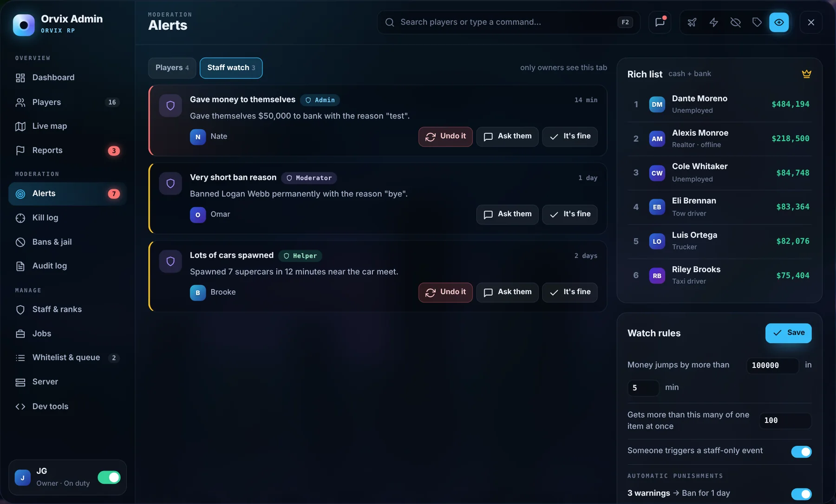Activate the lightning bolt quick action icon
836x504 pixels.
click(x=714, y=22)
